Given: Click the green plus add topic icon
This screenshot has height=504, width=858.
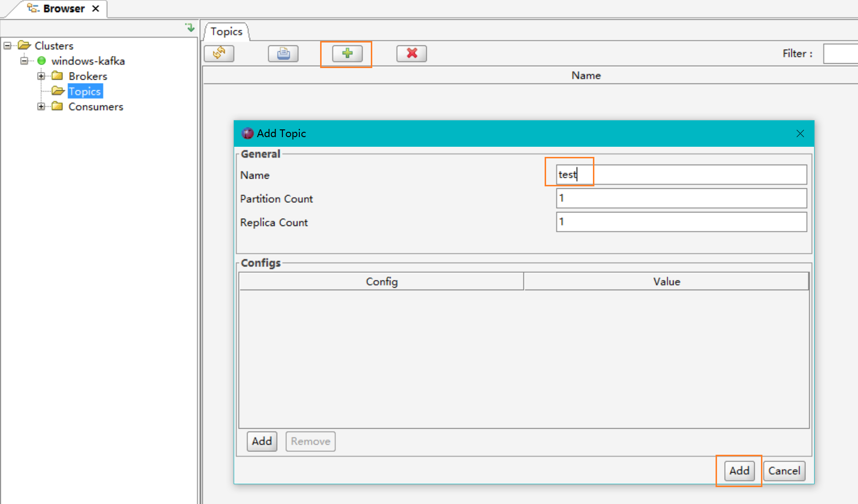Looking at the screenshot, I should coord(347,53).
